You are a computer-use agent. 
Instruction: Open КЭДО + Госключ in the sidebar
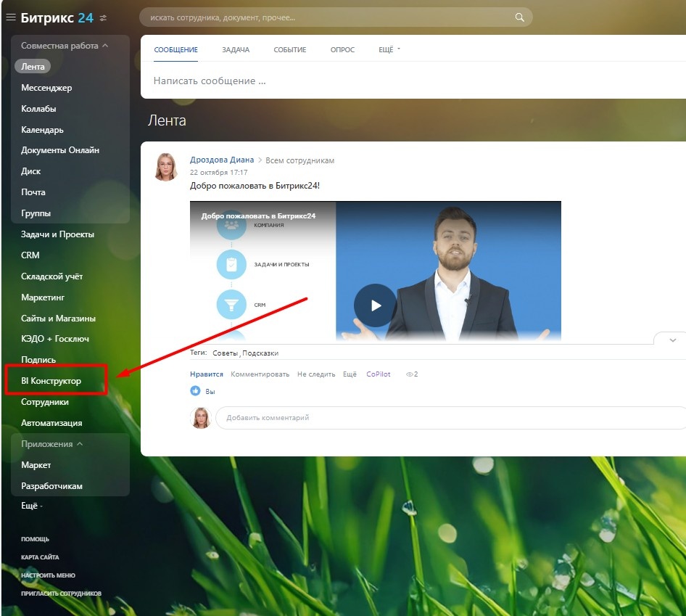click(x=54, y=338)
